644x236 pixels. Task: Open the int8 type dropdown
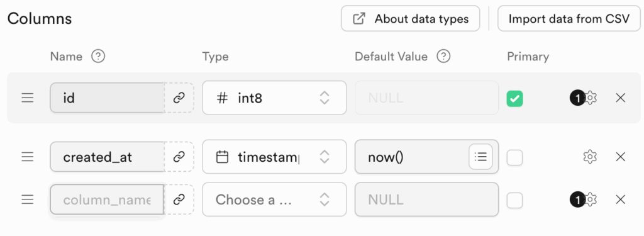274,98
